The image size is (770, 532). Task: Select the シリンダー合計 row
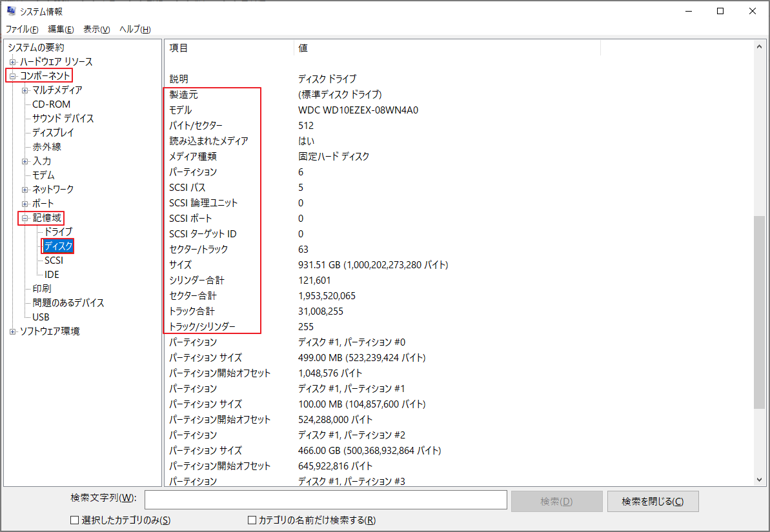[x=459, y=281]
